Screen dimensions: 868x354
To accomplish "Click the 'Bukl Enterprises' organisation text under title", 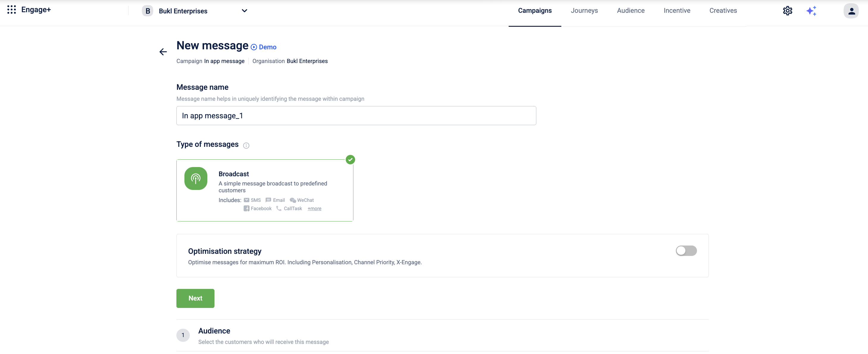I will point(307,61).
